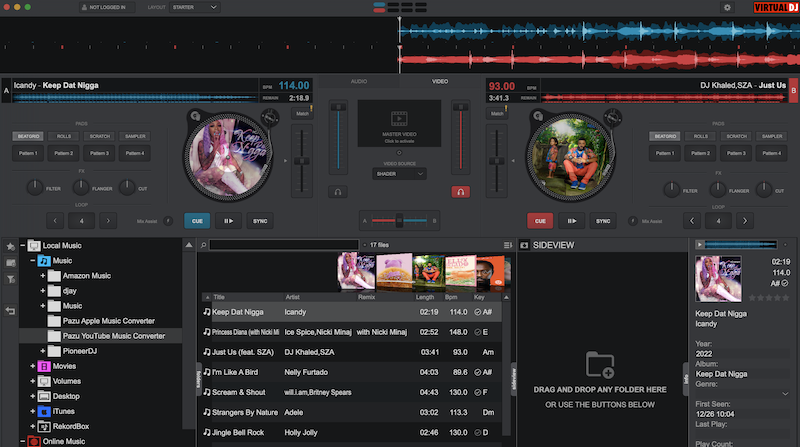Viewport: 800px width, 447px height.
Task: Click the left deck headphone cue icon
Action: (x=339, y=191)
